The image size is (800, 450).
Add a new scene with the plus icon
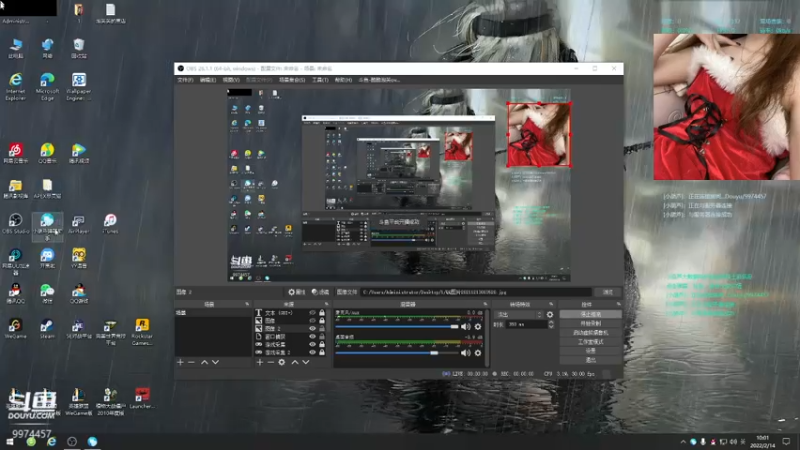click(180, 362)
